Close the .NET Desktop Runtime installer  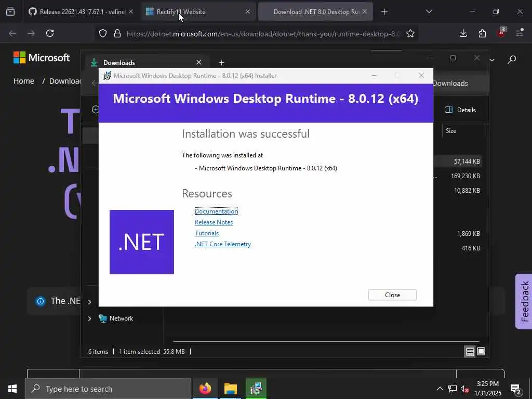pos(392,295)
